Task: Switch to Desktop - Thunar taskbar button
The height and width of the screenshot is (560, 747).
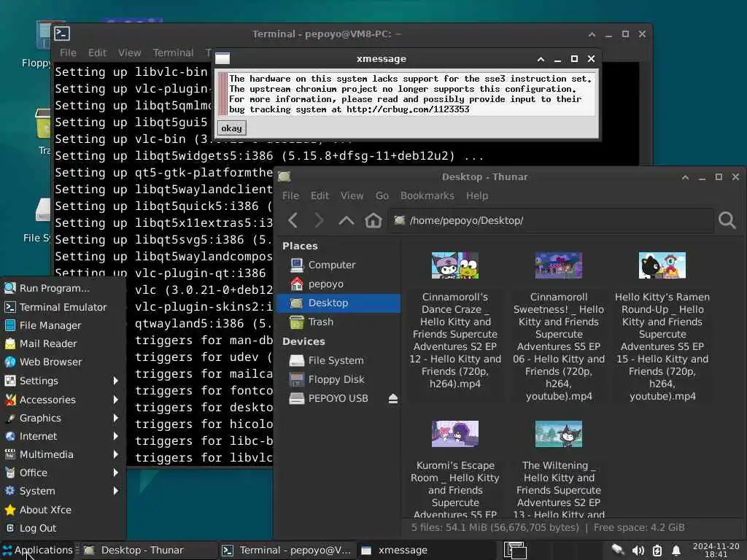Action: pos(147,550)
